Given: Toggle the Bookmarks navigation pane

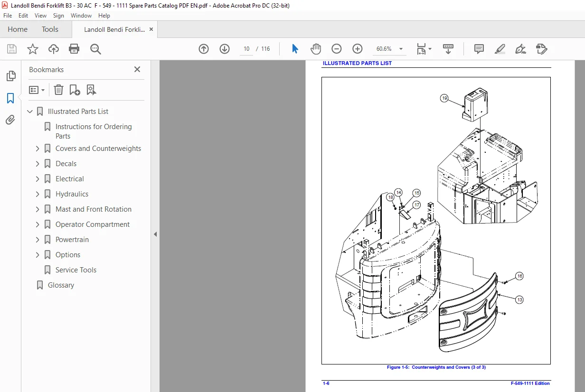Looking at the screenshot, I should pyautogui.click(x=10, y=98).
